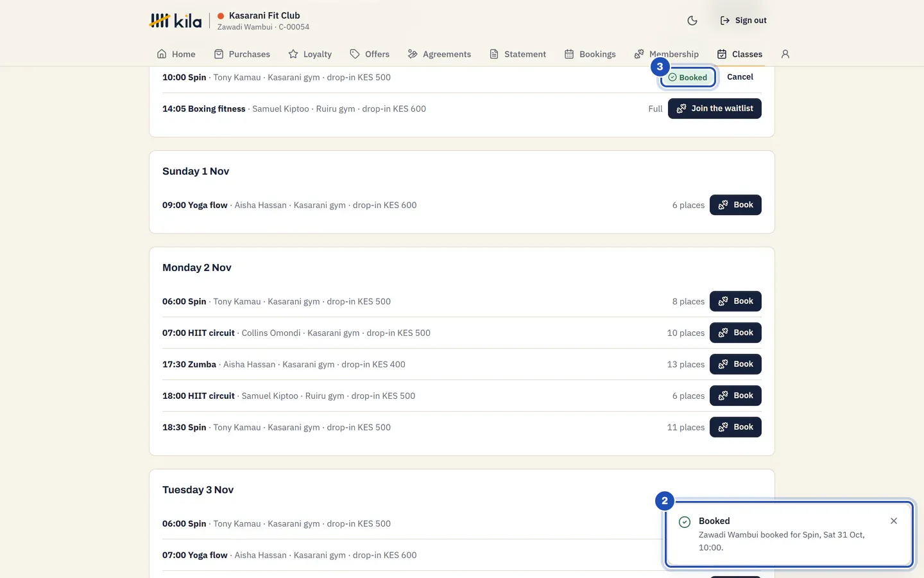Book the 18:30 Spin class
The image size is (924, 578).
tap(735, 427)
